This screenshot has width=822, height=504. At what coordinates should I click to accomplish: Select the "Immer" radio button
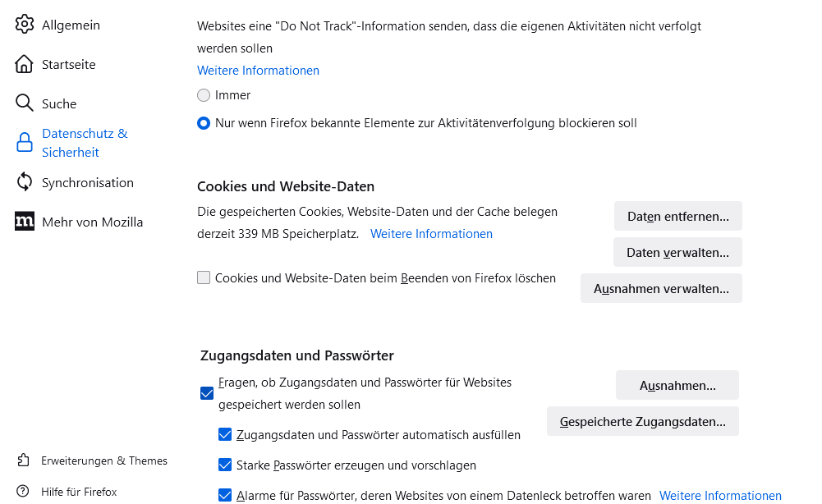pyautogui.click(x=204, y=95)
